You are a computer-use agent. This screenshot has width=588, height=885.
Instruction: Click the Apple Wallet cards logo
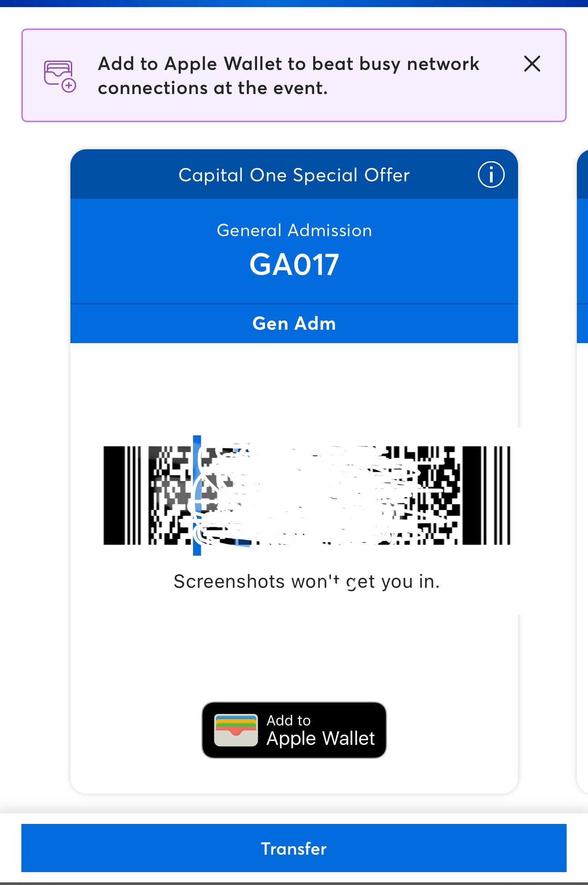(x=236, y=730)
